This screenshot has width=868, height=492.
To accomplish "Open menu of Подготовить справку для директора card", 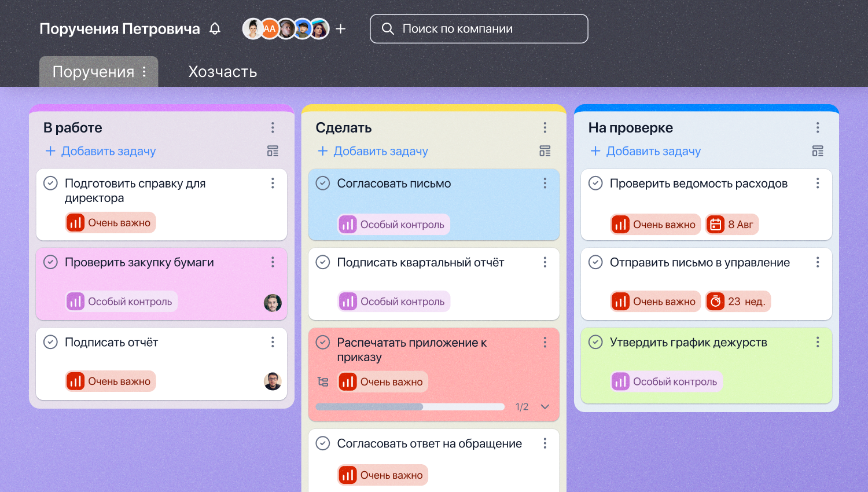I will 273,183.
